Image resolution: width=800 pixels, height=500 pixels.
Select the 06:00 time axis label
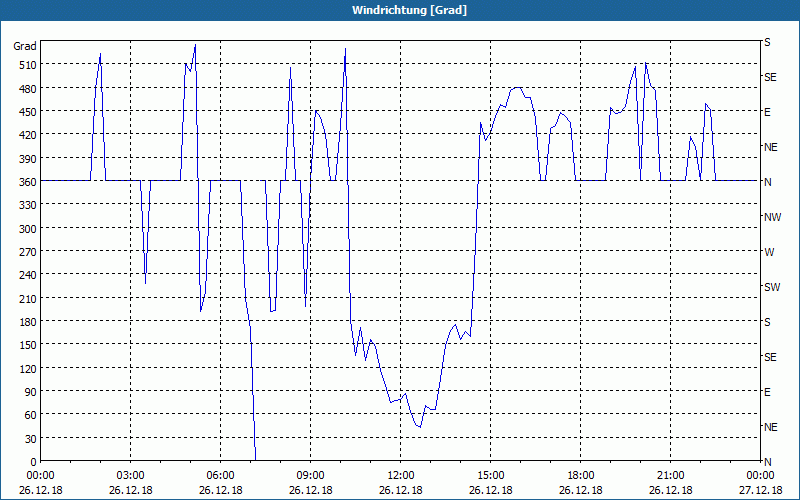pos(220,476)
